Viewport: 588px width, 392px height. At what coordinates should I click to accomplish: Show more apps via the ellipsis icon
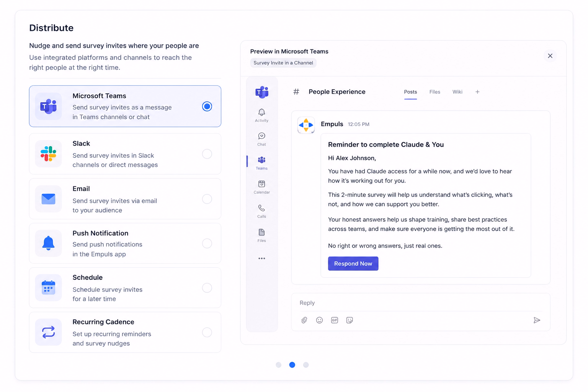coord(261,258)
